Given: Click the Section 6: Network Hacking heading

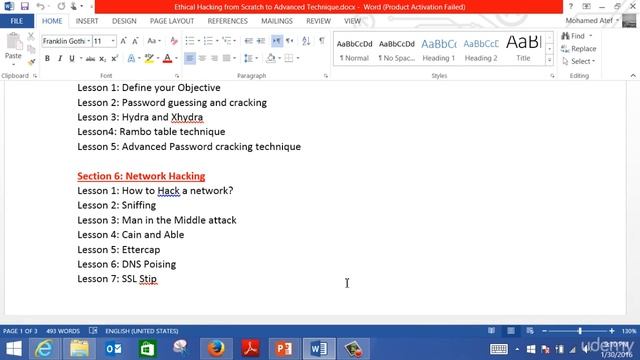Looking at the screenshot, I should pos(141,176).
